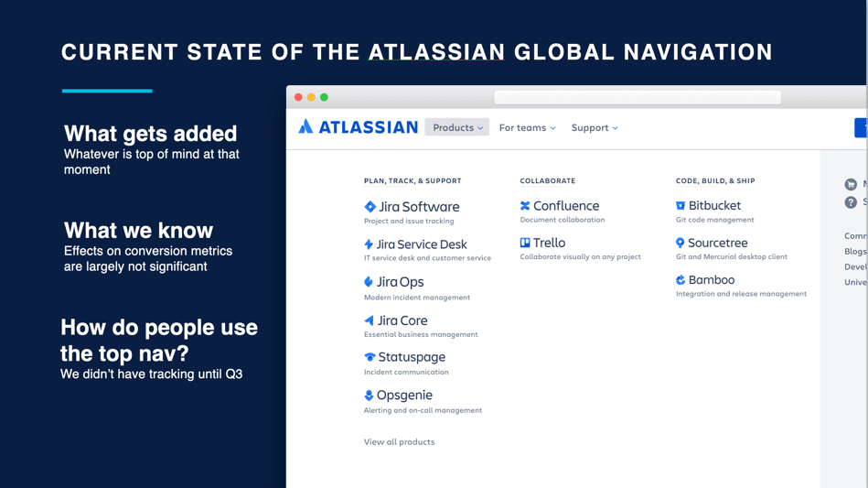868x488 pixels.
Task: Click the Jira Ops icon
Action: [369, 282]
